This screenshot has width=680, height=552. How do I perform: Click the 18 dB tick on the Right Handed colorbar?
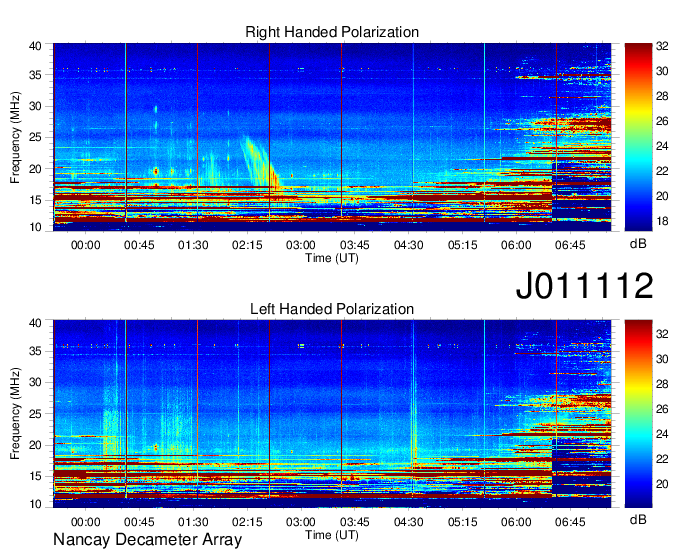662,221
